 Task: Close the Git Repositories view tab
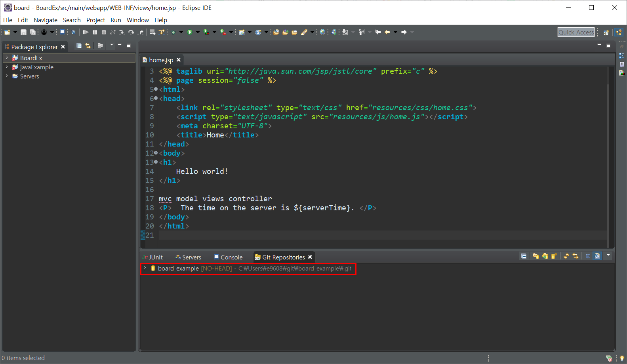coord(310,257)
